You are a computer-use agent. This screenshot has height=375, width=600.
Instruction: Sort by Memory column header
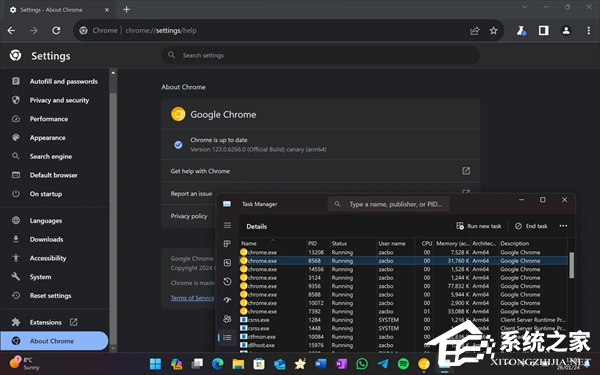453,243
